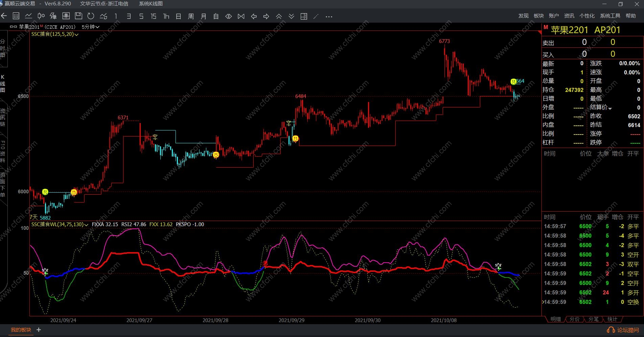Open the F10资料 side tab
This screenshot has height=337, width=644.
(3, 151)
